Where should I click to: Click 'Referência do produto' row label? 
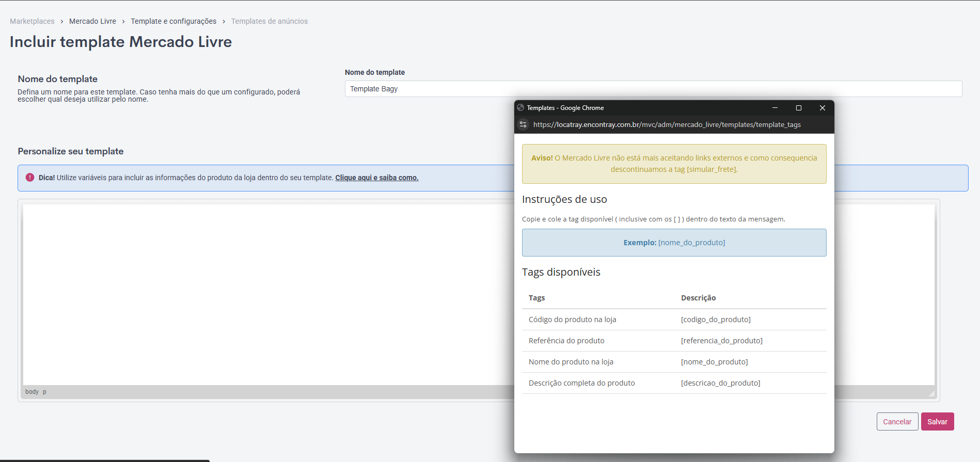coord(566,341)
